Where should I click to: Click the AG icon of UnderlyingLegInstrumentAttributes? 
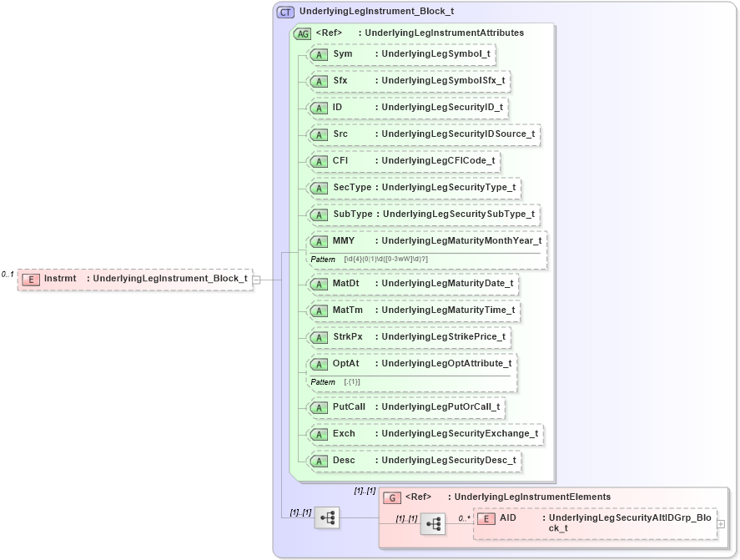click(300, 33)
